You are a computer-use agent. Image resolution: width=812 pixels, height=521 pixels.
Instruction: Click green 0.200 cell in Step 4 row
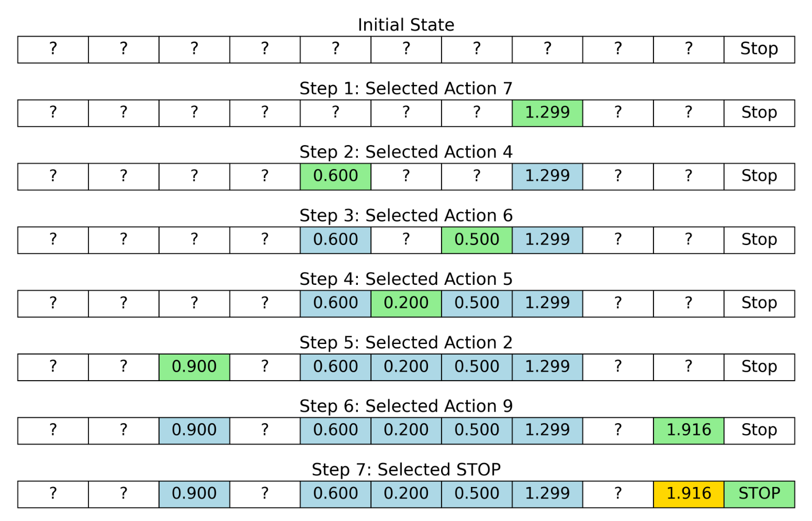[405, 303]
